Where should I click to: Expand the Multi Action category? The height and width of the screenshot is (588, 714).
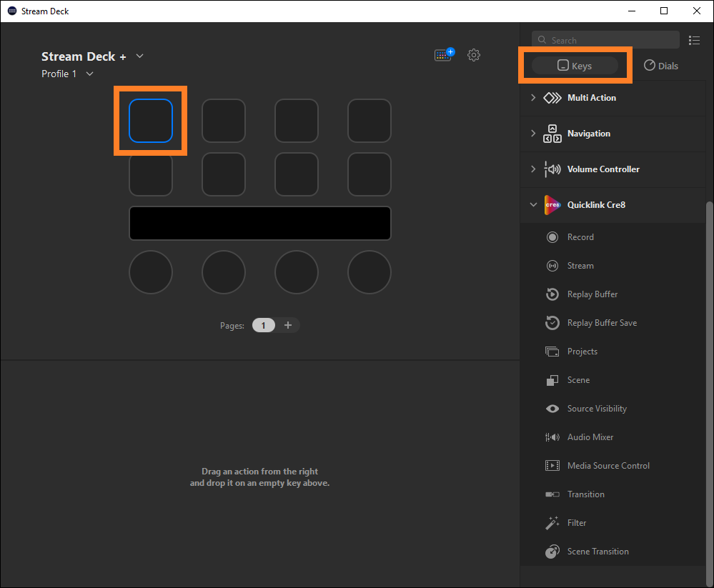533,98
